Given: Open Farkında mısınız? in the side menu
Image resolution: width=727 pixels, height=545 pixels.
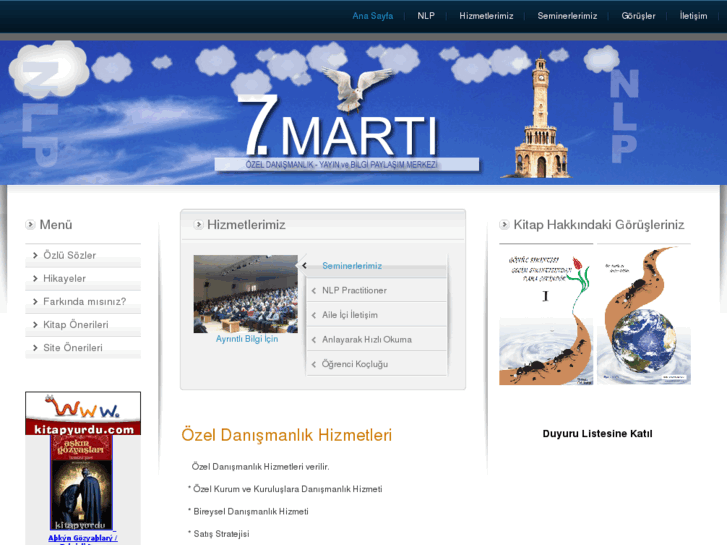Looking at the screenshot, I should (83, 301).
